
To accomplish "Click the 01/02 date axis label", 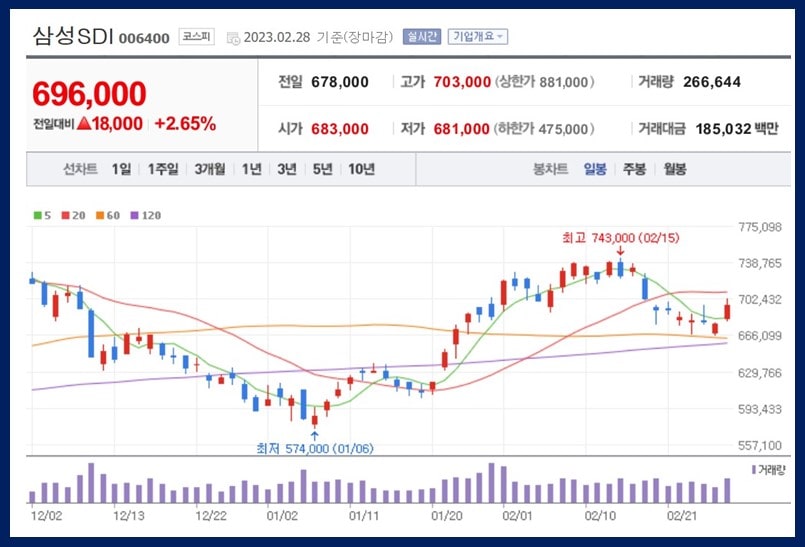I will pyautogui.click(x=282, y=516).
